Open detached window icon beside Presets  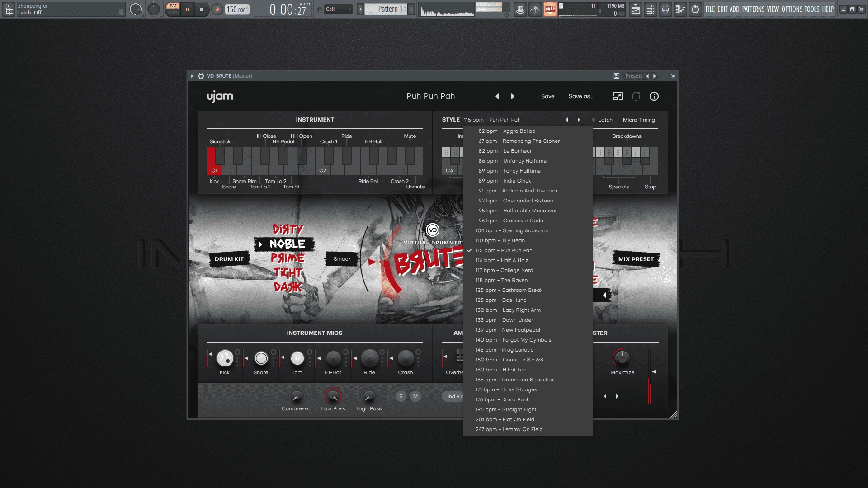click(x=617, y=76)
